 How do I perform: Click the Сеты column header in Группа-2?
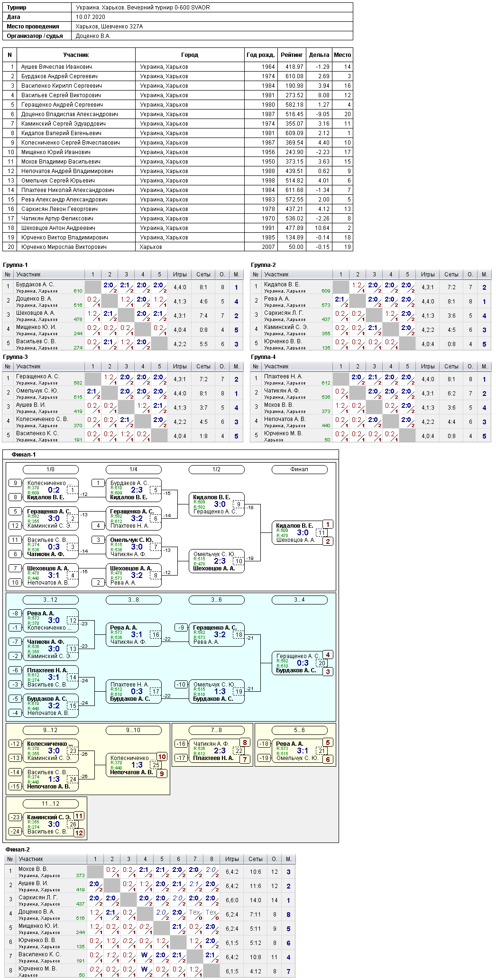coord(451,275)
